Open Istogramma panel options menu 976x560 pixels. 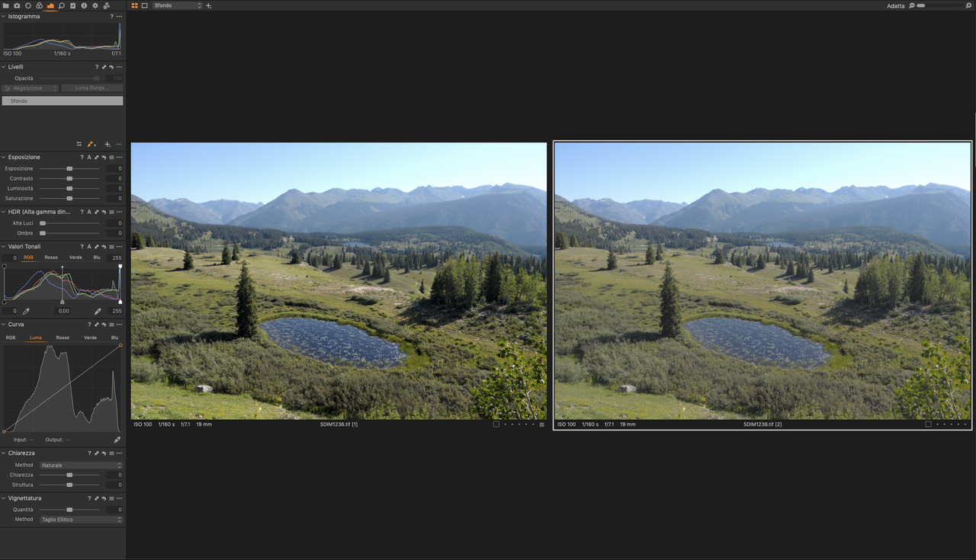(x=119, y=16)
